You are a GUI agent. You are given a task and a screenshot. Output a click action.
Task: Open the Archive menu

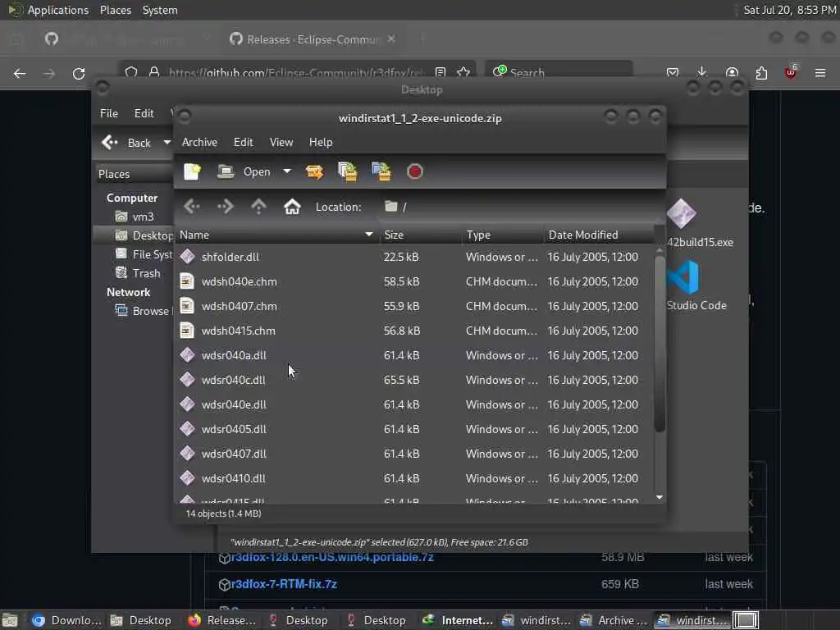pyautogui.click(x=199, y=142)
